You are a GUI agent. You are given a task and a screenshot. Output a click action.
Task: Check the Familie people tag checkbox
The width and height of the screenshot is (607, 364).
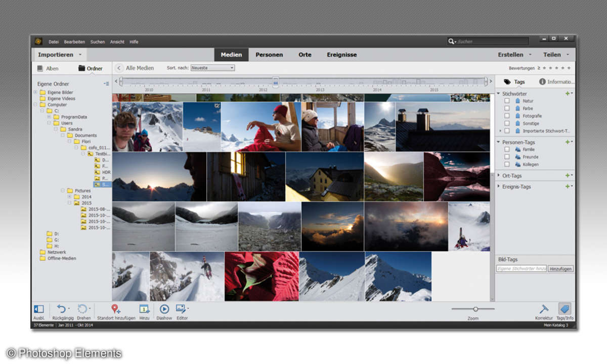pos(507,150)
